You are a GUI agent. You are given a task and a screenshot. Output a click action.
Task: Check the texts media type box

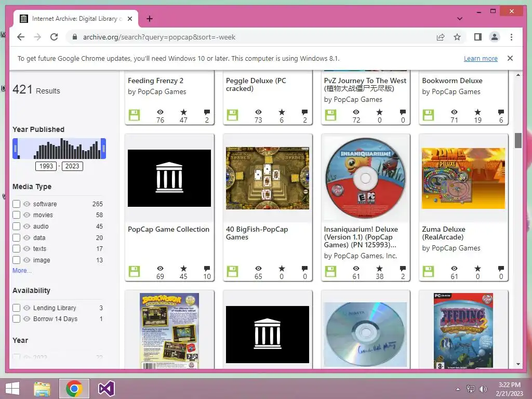[x=16, y=249]
